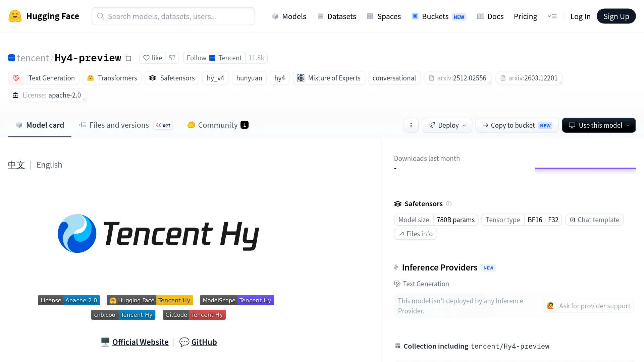
Task: Open Docs in top navigation
Action: coord(490,16)
